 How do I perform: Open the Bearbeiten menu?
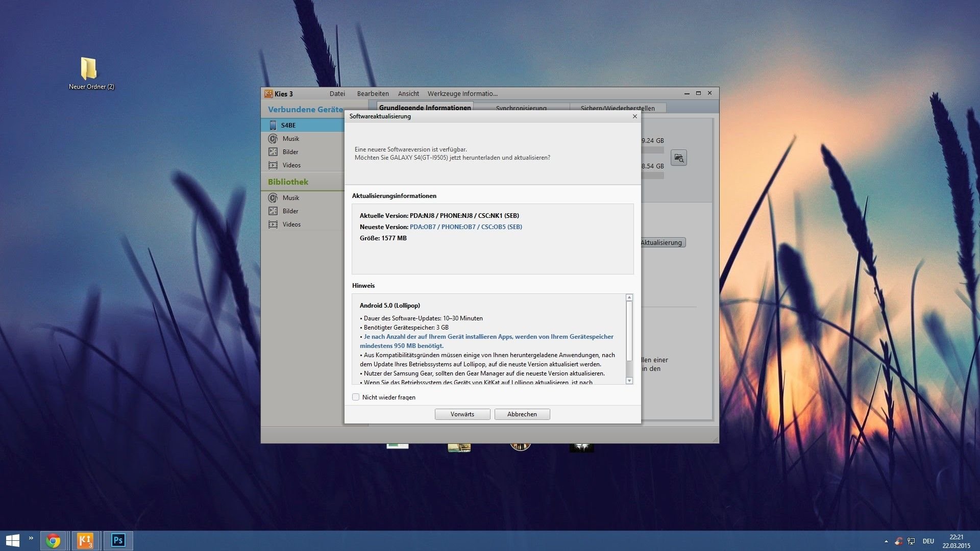point(373,93)
